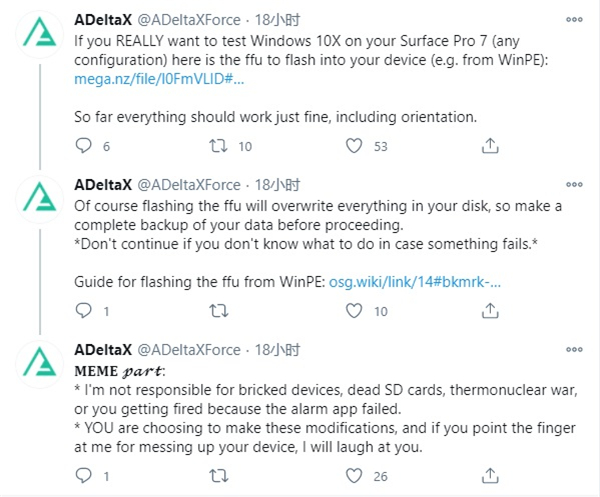Image resolution: width=600 pixels, height=497 pixels.
Task: Share the Windows 10X ffu tweet
Action: point(490,146)
